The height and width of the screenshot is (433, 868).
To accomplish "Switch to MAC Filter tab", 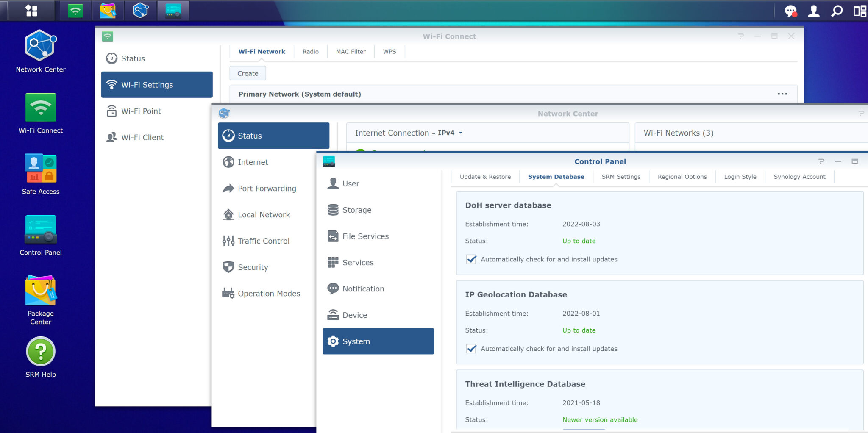I will [351, 52].
